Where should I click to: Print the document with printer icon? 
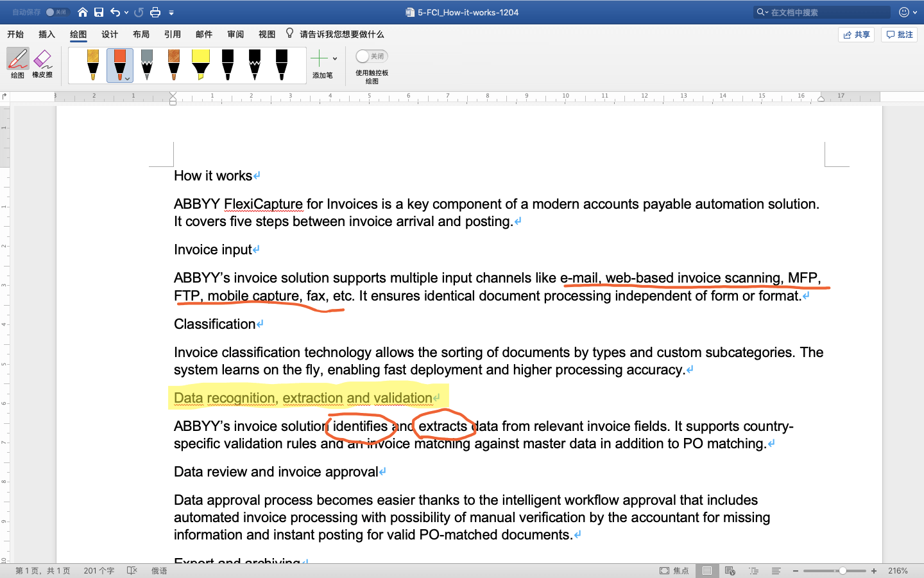155,12
